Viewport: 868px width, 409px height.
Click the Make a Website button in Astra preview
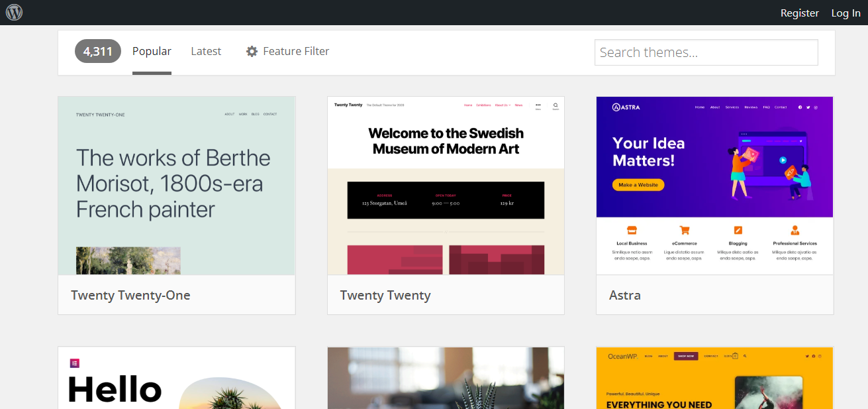tap(638, 185)
